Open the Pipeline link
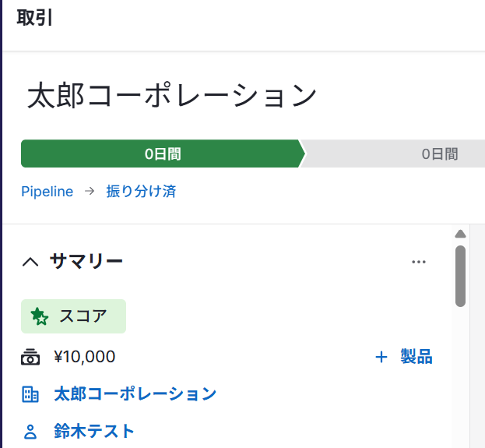Screen dimensions: 485x448 pyautogui.click(x=47, y=192)
